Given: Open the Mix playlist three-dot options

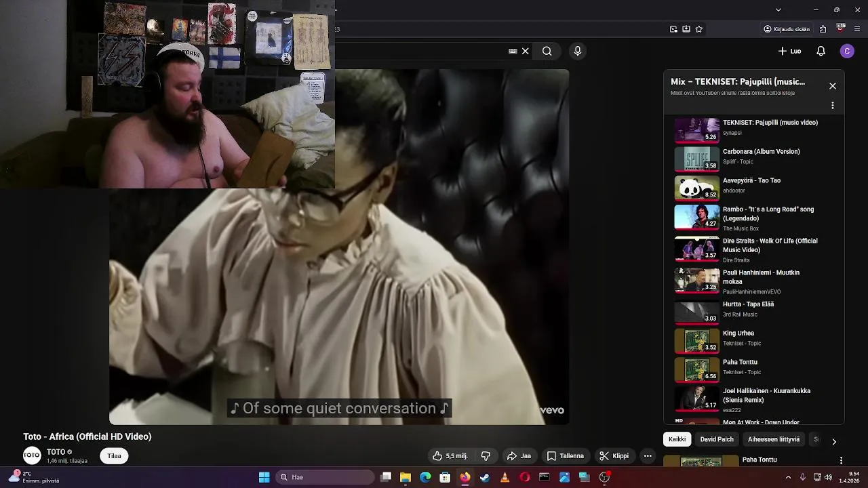Looking at the screenshot, I should (833, 106).
